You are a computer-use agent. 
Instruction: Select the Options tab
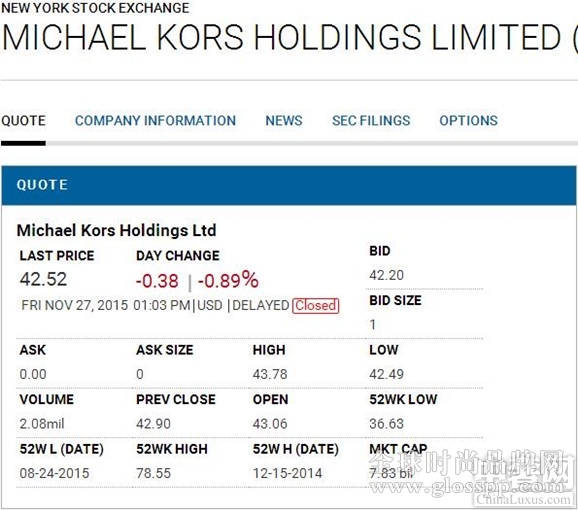[468, 120]
